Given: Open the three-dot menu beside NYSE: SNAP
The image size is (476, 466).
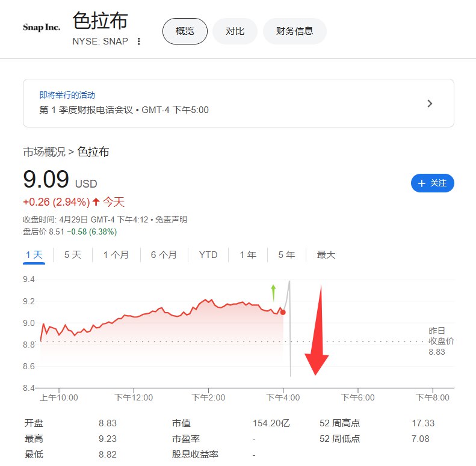Looking at the screenshot, I should (x=139, y=41).
